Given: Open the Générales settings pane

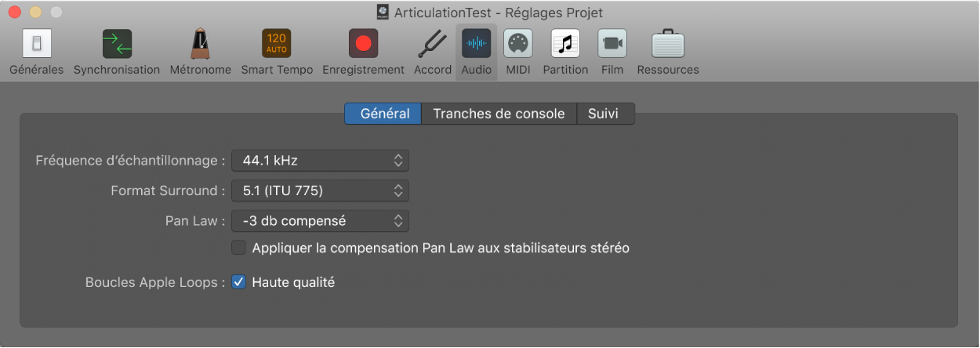Looking at the screenshot, I should (x=36, y=44).
